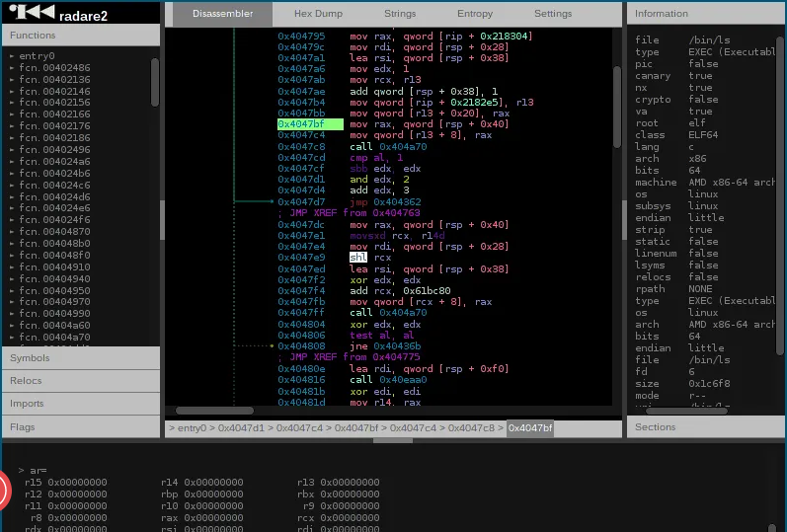
Task: Select function fcn.00402136
Action: [54, 79]
